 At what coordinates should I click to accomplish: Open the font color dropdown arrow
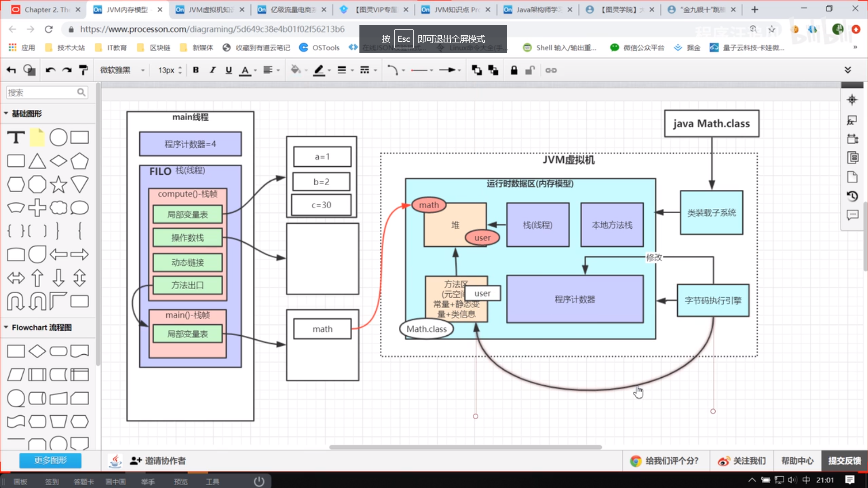click(255, 70)
